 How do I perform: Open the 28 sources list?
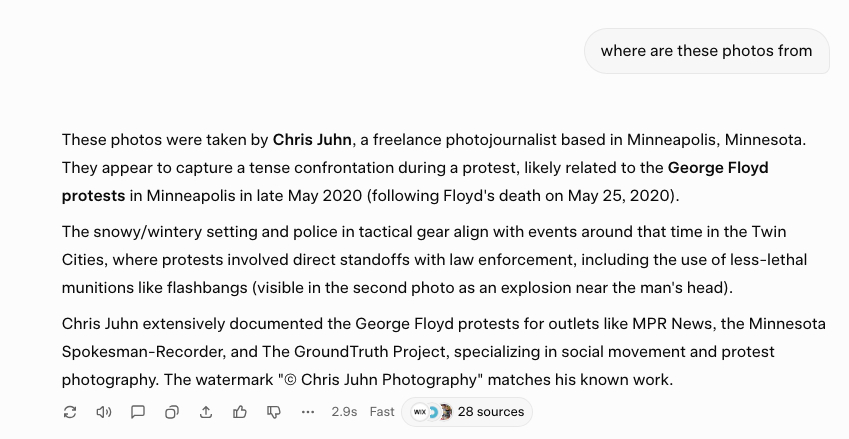(x=490, y=412)
